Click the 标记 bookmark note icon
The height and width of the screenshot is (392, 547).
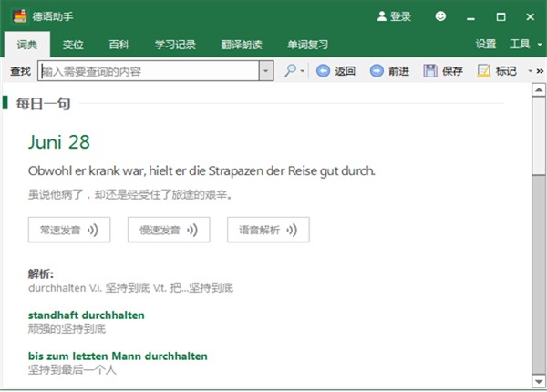482,71
